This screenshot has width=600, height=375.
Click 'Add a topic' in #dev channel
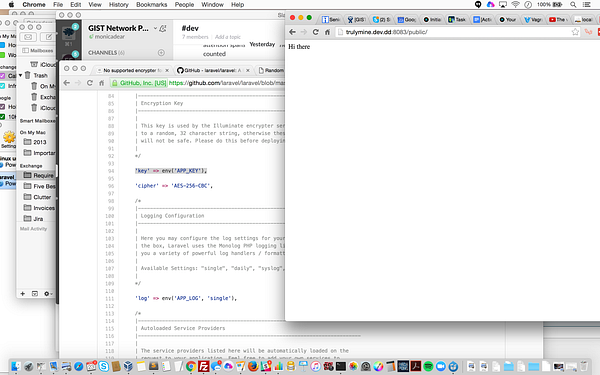point(228,37)
